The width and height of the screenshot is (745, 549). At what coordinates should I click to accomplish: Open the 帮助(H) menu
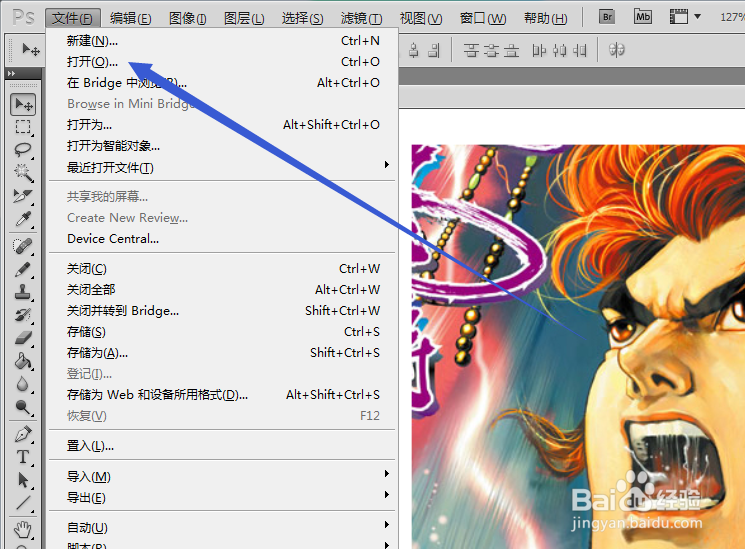[545, 18]
